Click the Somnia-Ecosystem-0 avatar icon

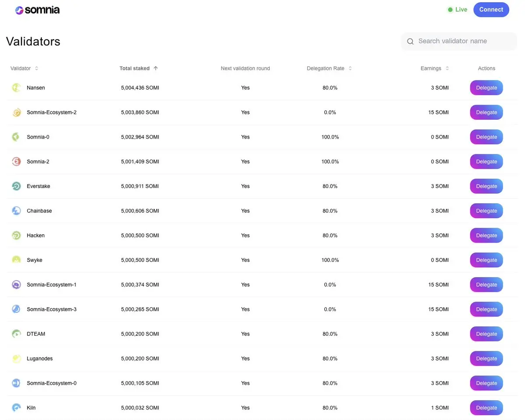(16, 383)
